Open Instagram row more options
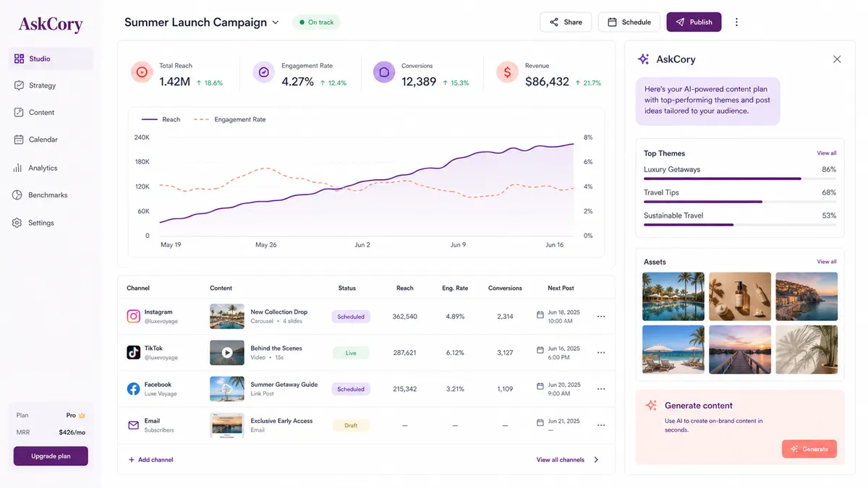 [x=601, y=317]
